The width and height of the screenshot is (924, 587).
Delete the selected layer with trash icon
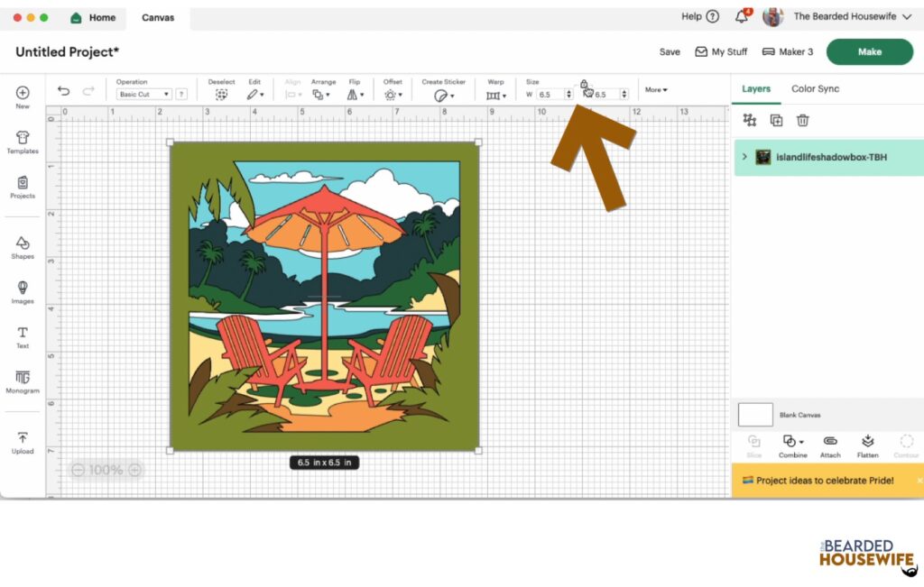(802, 120)
